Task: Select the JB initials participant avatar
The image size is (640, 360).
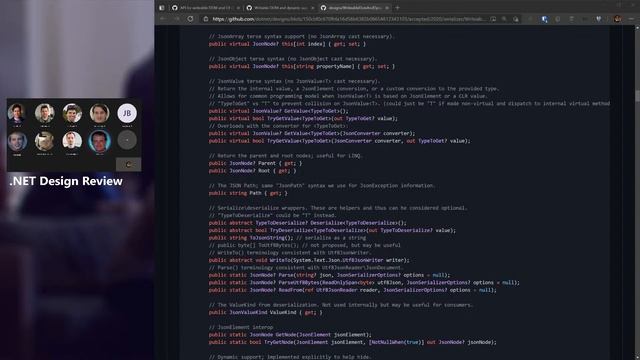Action: [x=127, y=113]
